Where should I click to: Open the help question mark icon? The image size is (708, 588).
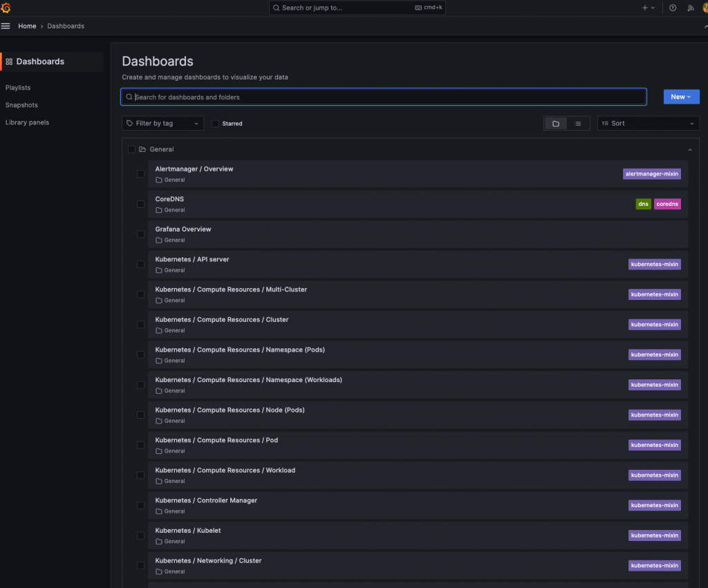pyautogui.click(x=673, y=8)
